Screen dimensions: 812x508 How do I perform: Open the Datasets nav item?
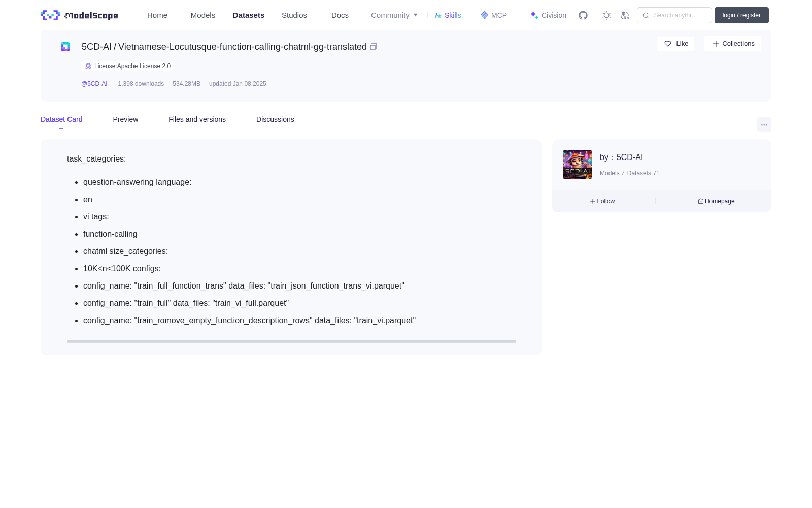coord(249,15)
